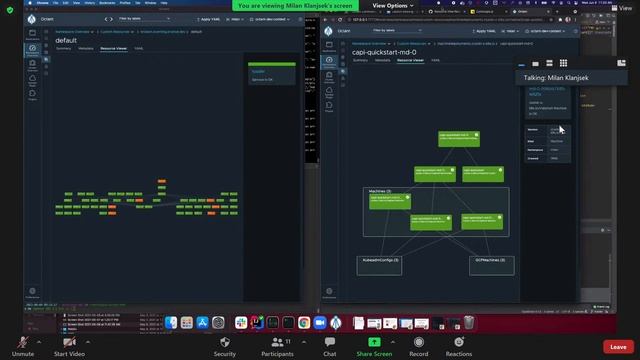
Task: Click the green Share Screen button
Action: [x=374, y=347]
